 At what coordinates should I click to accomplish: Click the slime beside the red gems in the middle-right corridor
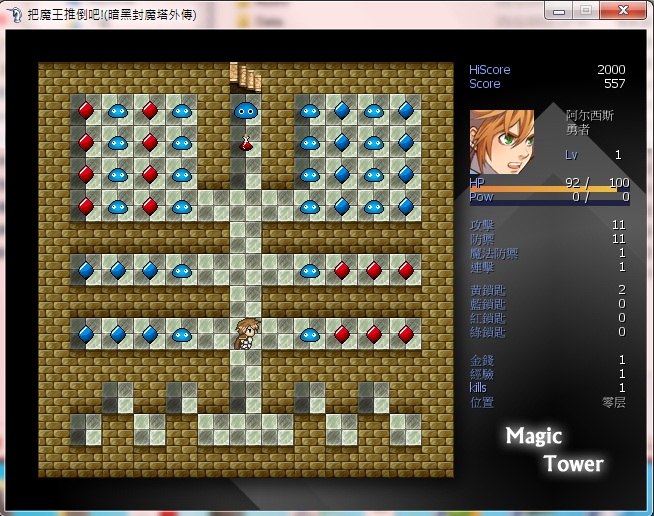tap(310, 271)
